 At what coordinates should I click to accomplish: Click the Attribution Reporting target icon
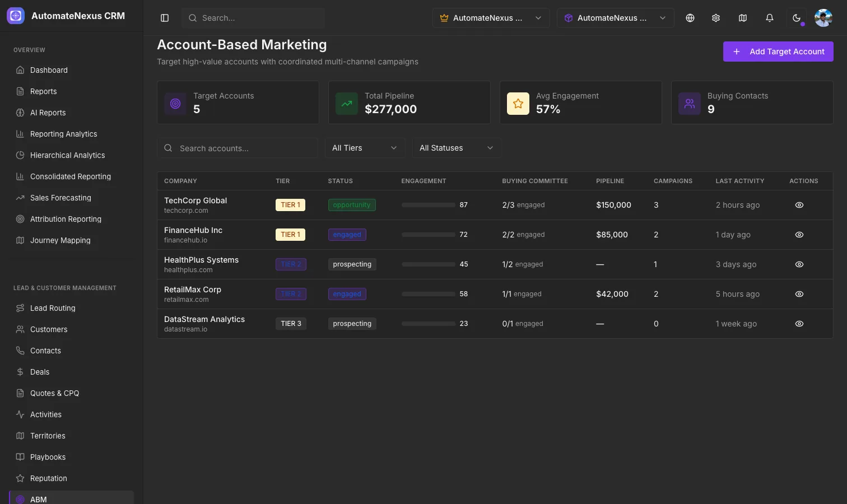coord(20,219)
